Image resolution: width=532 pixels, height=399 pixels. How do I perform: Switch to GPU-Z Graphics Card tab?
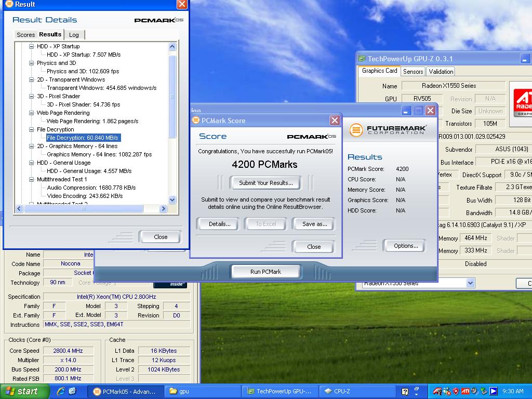pos(379,71)
